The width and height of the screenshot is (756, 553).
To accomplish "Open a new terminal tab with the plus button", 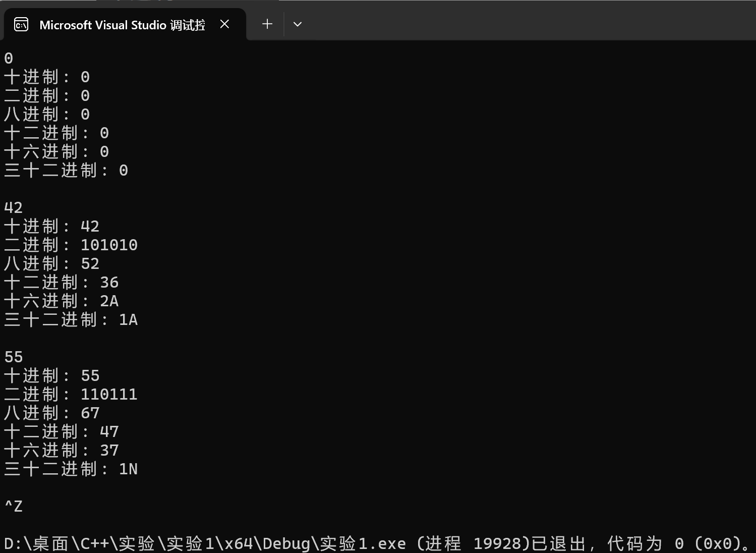I will click(267, 24).
